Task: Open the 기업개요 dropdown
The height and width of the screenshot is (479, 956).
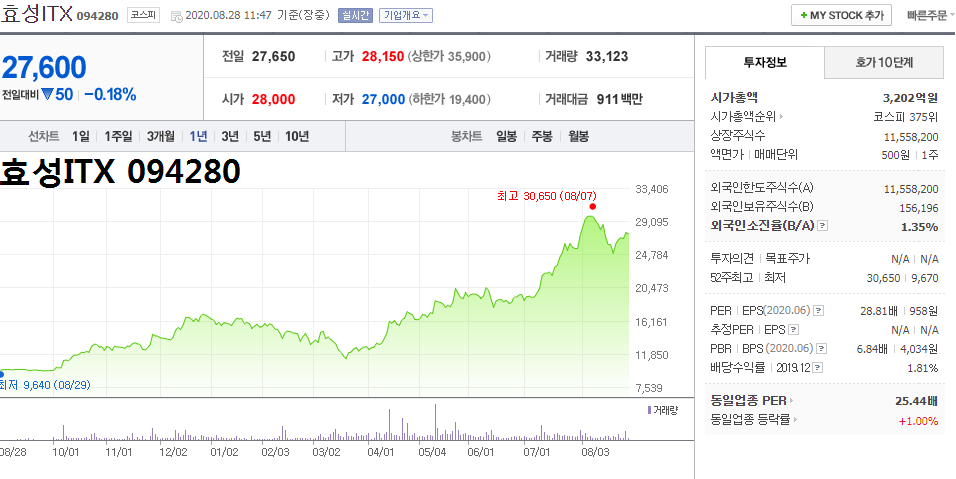Action: pos(405,15)
